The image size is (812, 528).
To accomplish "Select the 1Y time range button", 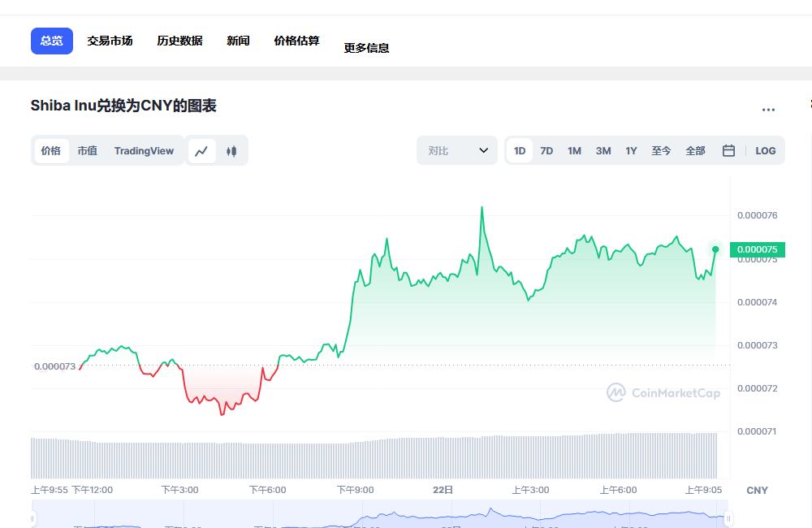I will coord(631,150).
